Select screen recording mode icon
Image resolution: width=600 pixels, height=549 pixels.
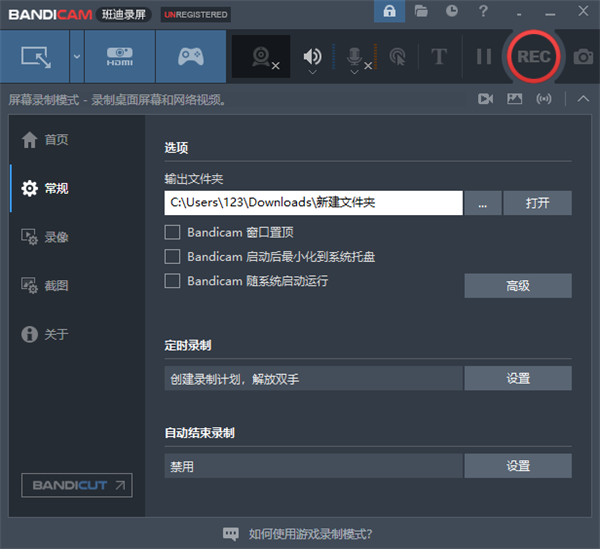35,57
